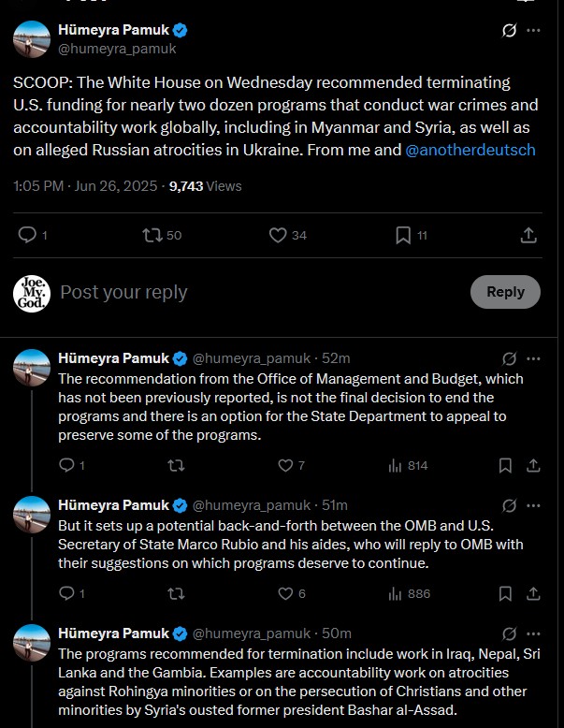Click the gray Reply button
The width and height of the screenshot is (564, 728).
point(505,292)
